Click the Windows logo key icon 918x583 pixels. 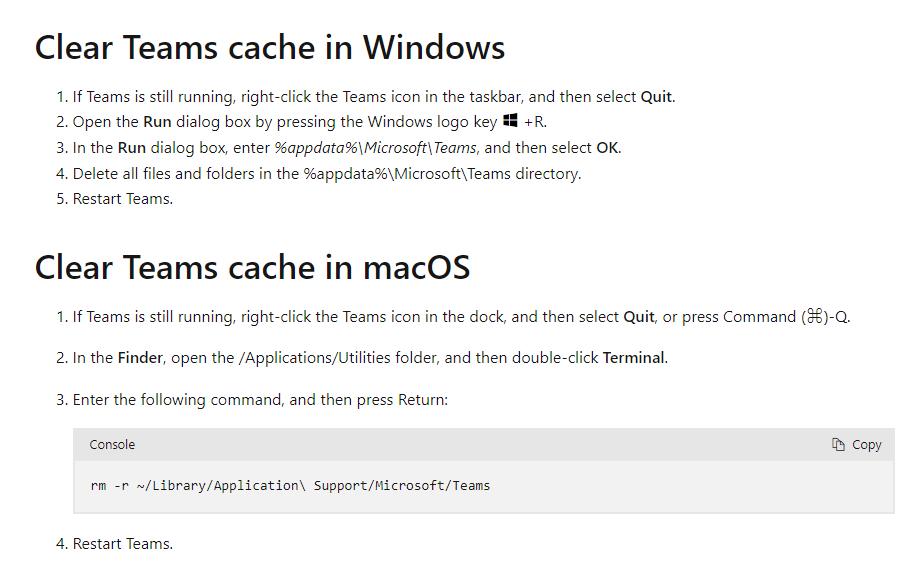[511, 121]
